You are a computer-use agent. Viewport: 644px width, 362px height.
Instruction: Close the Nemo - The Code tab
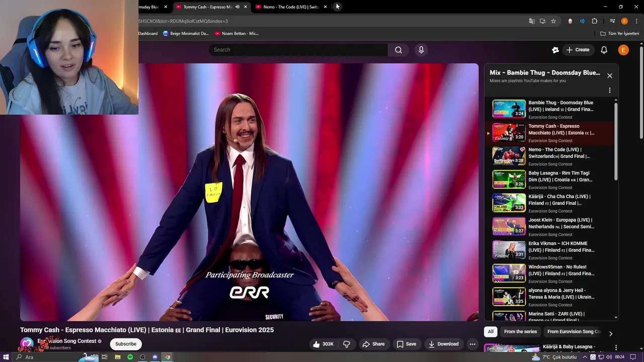click(x=325, y=7)
